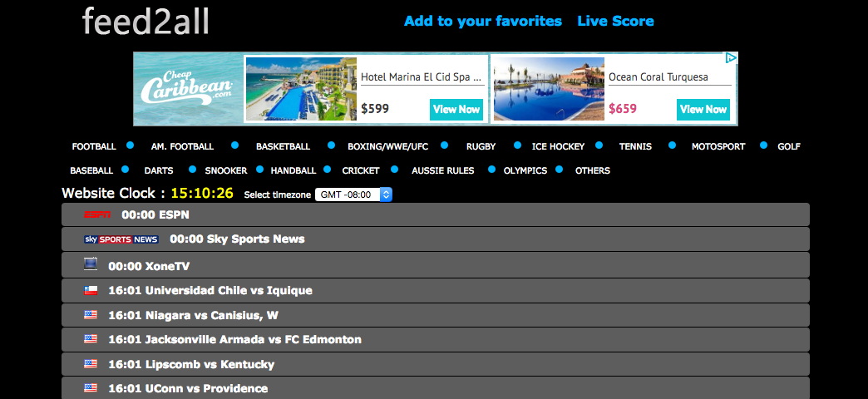The width and height of the screenshot is (868, 399).
Task: Open the RUGBY category
Action: tap(481, 146)
